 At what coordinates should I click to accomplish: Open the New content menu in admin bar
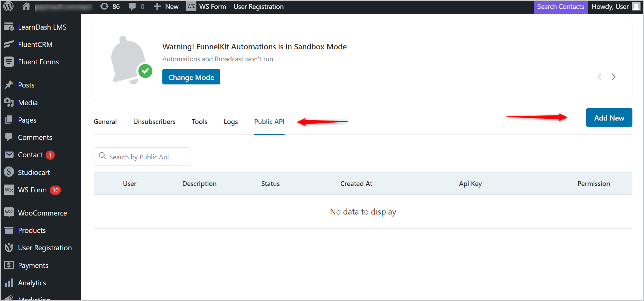[166, 6]
